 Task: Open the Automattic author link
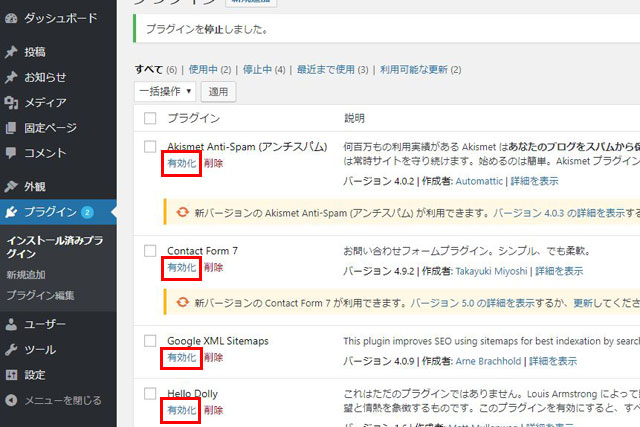click(x=479, y=181)
